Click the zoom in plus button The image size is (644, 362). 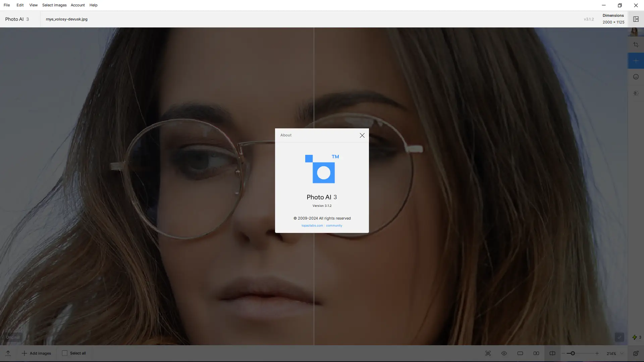click(597, 353)
